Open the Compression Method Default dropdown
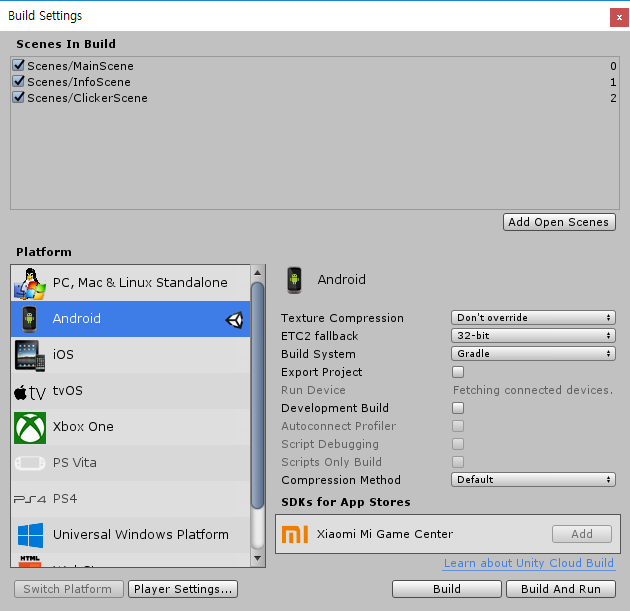 pyautogui.click(x=533, y=480)
